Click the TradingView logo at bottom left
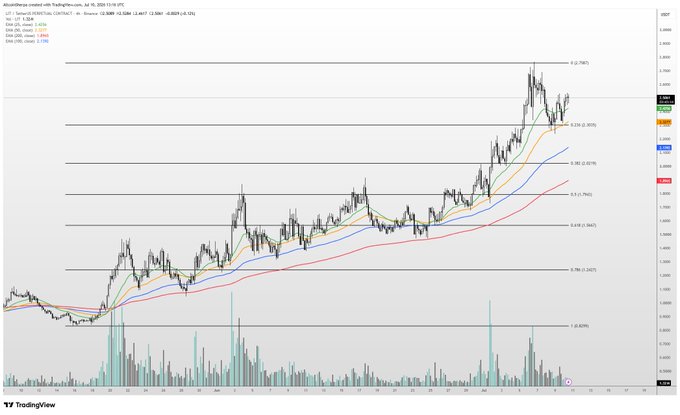Screen dimensions: 680x415 pos(29,405)
